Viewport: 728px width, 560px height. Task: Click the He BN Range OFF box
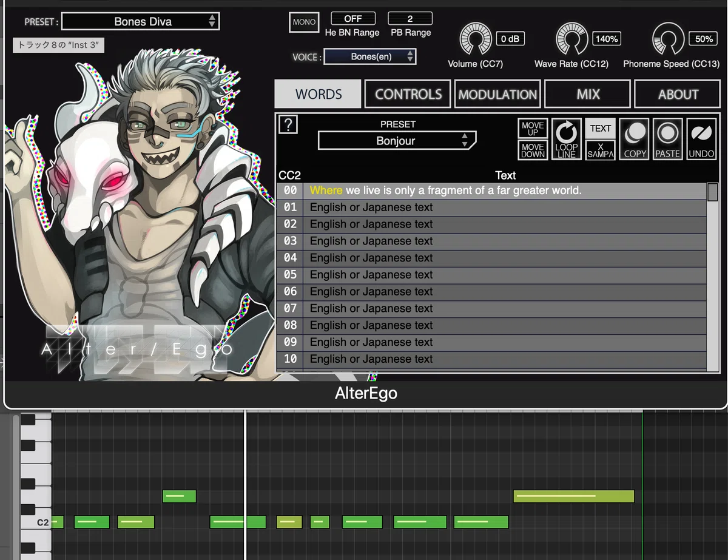point(353,19)
